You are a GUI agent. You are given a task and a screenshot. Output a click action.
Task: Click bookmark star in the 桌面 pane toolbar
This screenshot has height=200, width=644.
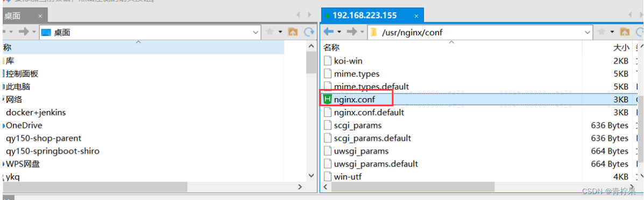coord(270,32)
